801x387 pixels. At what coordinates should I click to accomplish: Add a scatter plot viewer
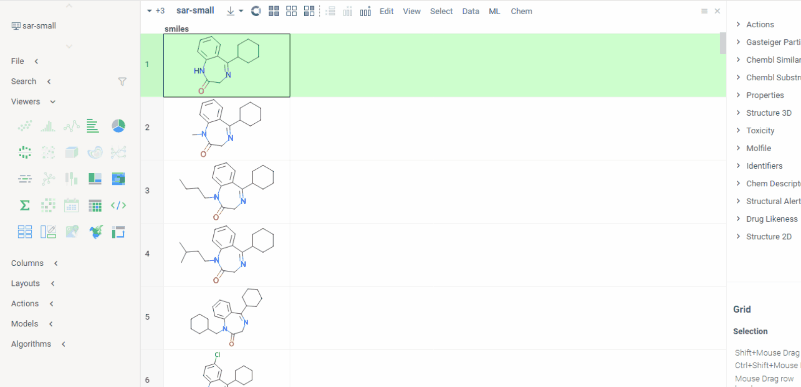click(25, 126)
